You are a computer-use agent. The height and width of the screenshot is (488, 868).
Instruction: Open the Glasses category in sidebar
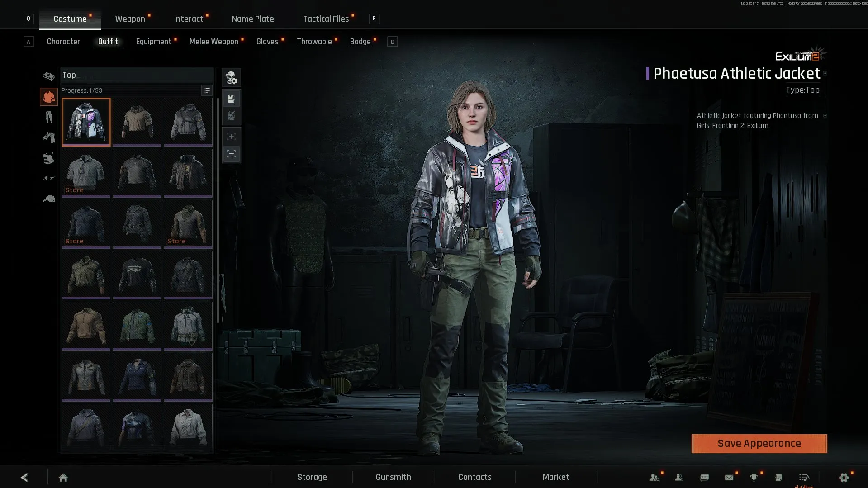pyautogui.click(x=49, y=178)
